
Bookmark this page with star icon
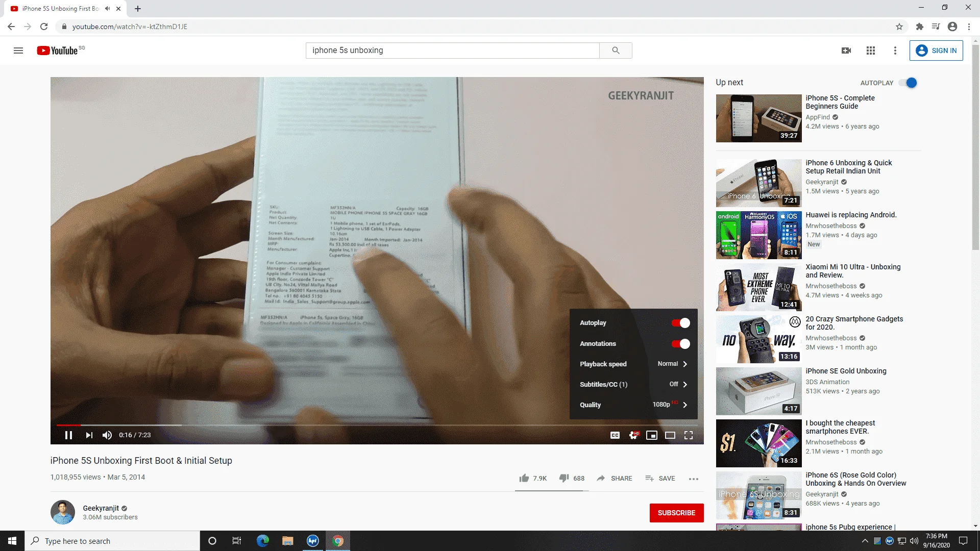899,27
